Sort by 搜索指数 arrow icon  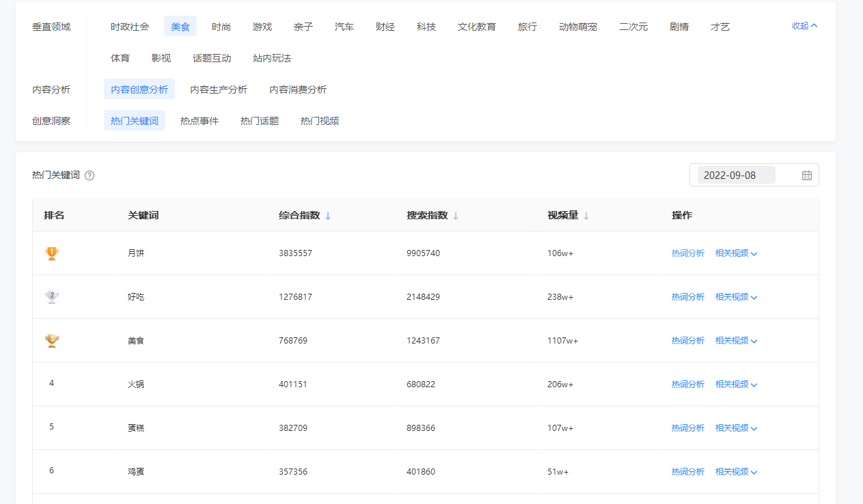(456, 216)
